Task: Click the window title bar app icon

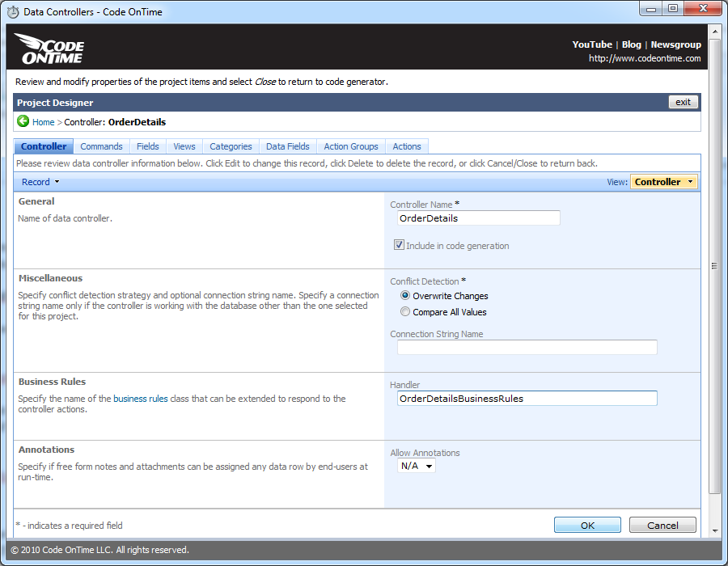Action: (13, 12)
